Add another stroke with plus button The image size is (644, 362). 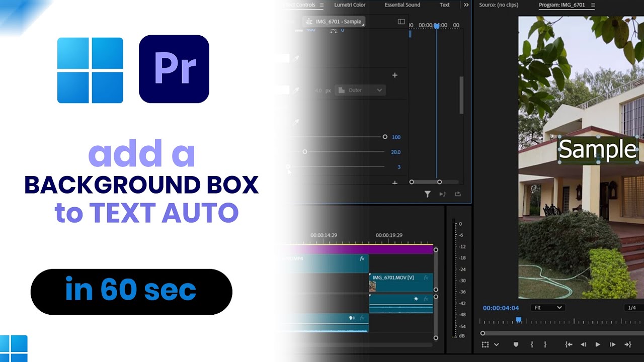pyautogui.click(x=395, y=75)
